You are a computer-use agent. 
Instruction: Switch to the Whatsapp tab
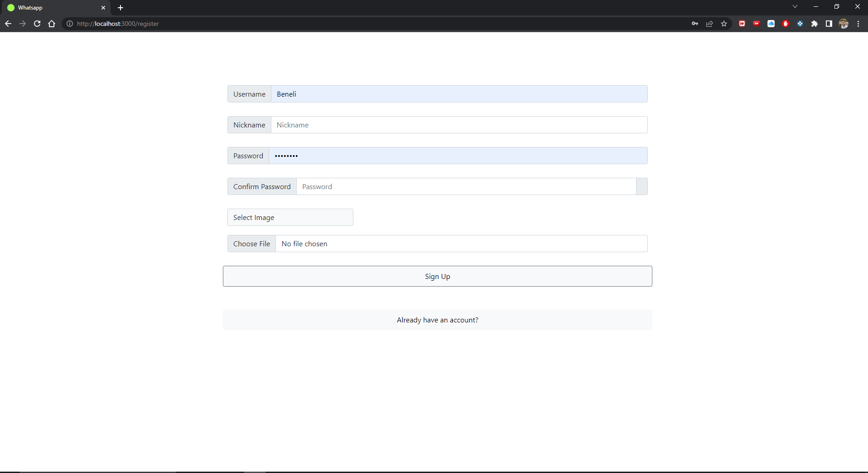click(x=50, y=8)
